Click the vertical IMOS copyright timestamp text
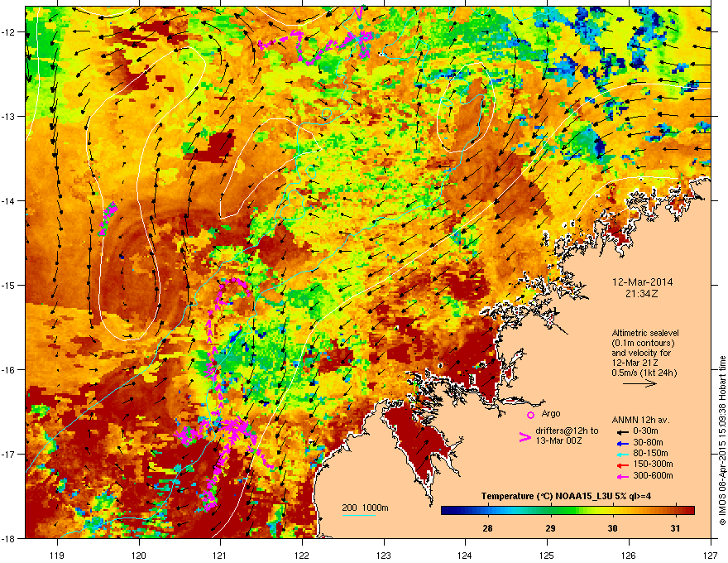 (722, 440)
